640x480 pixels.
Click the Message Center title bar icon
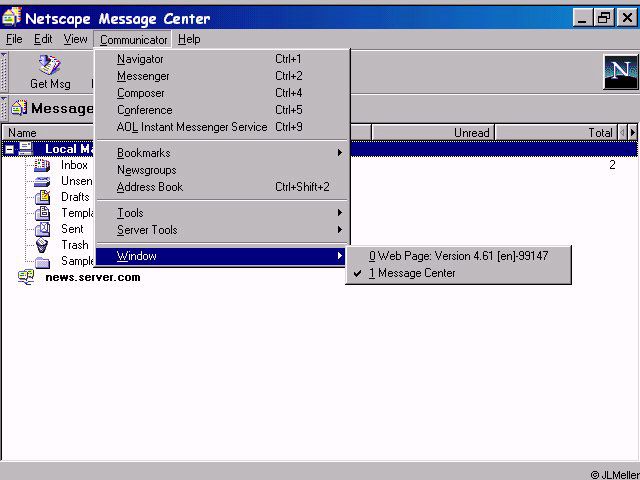click(x=11, y=16)
